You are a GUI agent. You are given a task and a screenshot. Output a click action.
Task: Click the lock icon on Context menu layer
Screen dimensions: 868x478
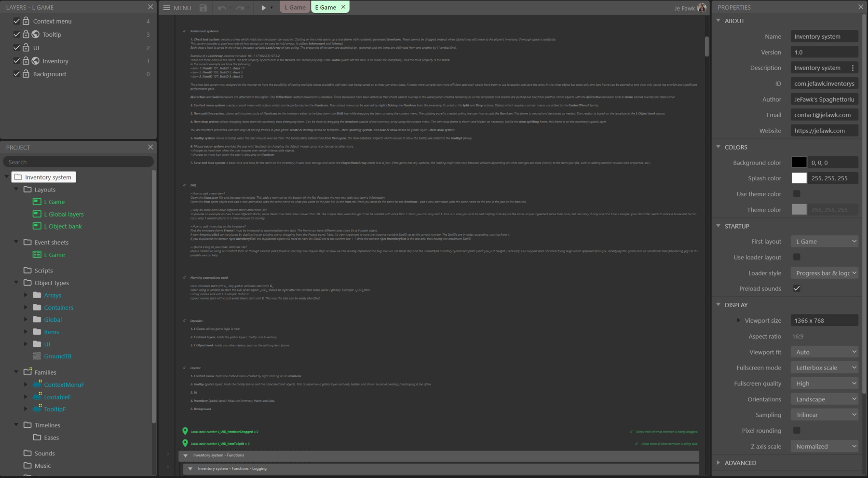pos(26,21)
